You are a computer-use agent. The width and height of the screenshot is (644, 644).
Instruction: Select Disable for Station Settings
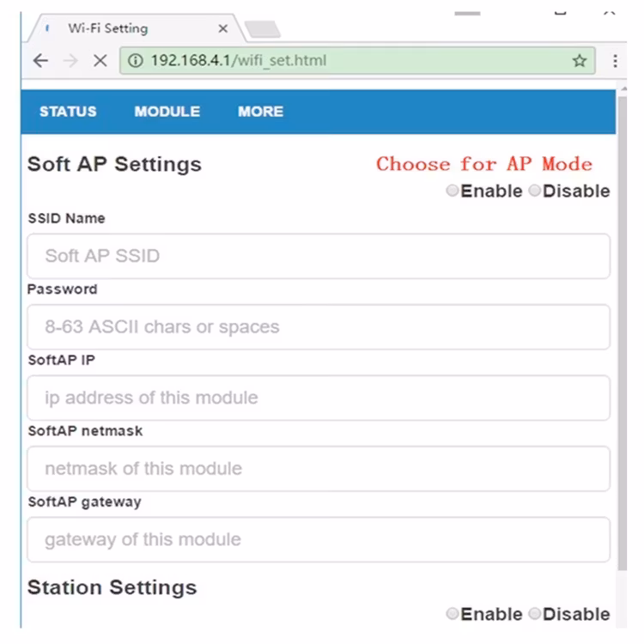[x=534, y=614]
